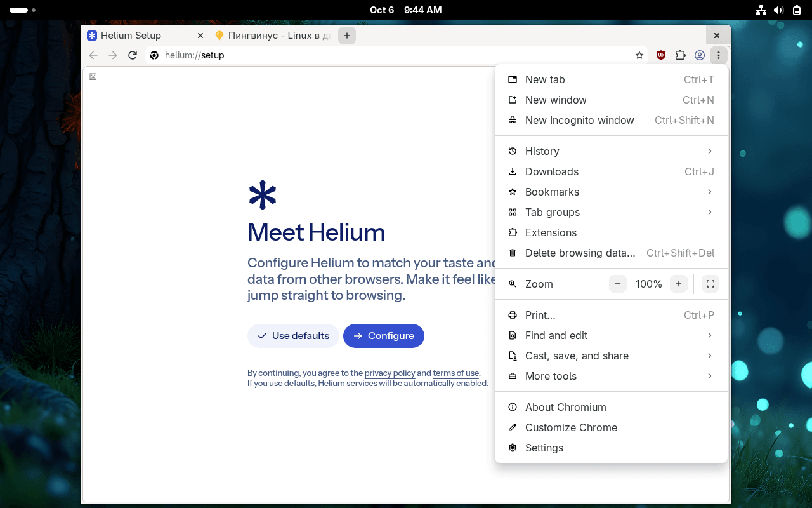This screenshot has width=812, height=508.
Task: Choose New Incognito window
Action: coord(611,120)
